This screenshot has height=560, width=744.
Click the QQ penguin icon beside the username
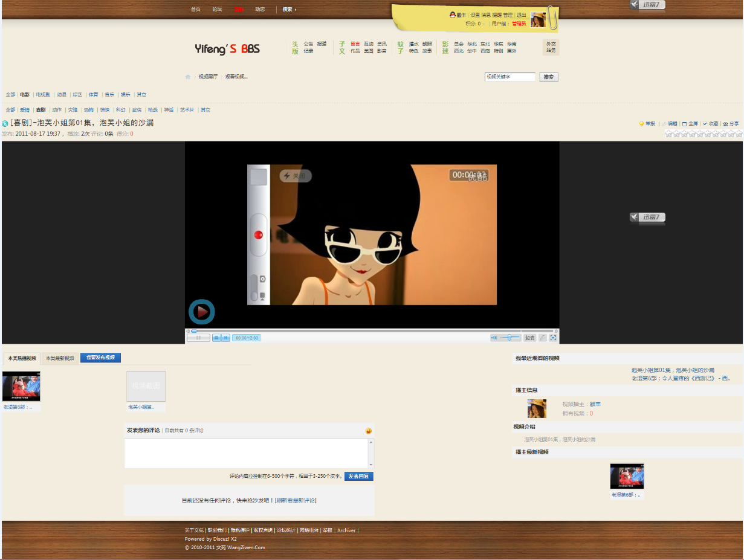tap(452, 14)
